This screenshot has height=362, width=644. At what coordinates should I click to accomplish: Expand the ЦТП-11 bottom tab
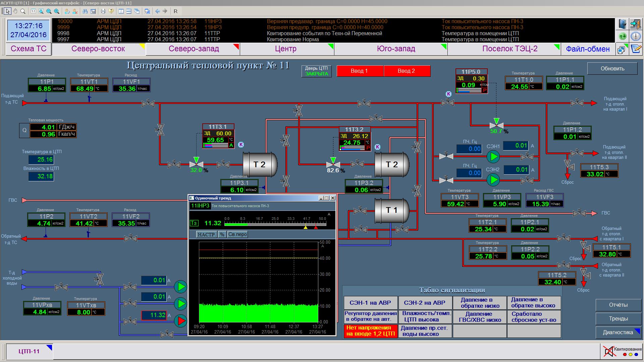tap(29, 351)
